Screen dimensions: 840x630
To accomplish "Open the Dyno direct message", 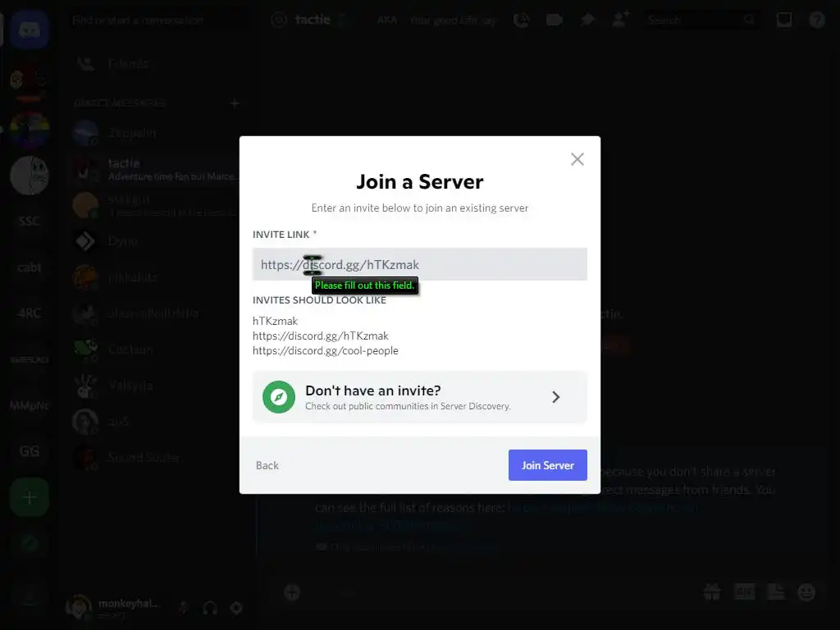I will tap(155, 241).
